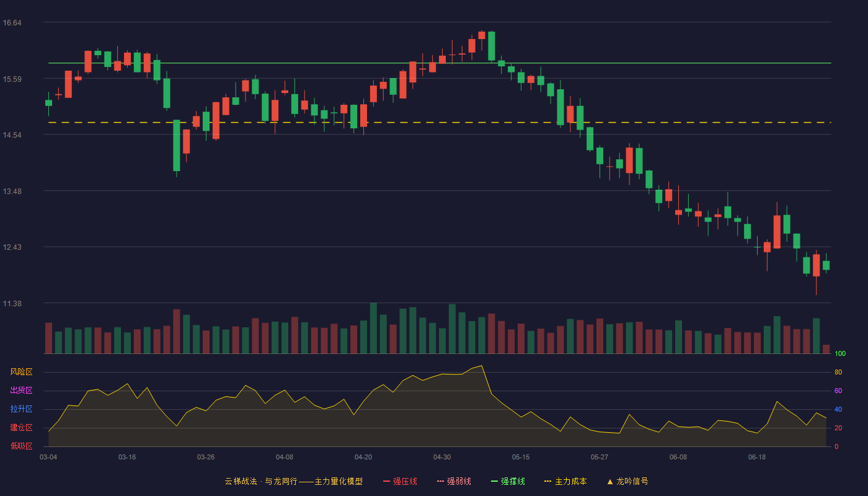Click the 05-27 date label
Image resolution: width=868 pixels, height=496 pixels.
600,457
